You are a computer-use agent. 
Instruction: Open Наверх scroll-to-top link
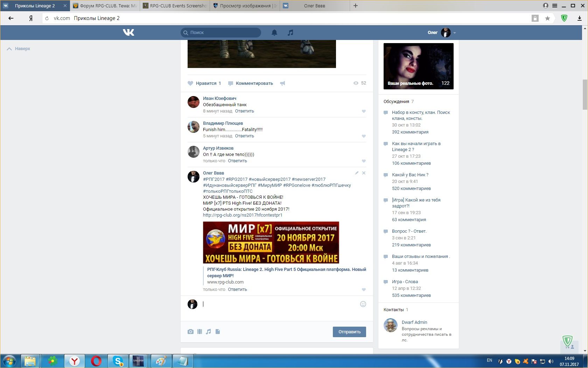click(x=19, y=49)
